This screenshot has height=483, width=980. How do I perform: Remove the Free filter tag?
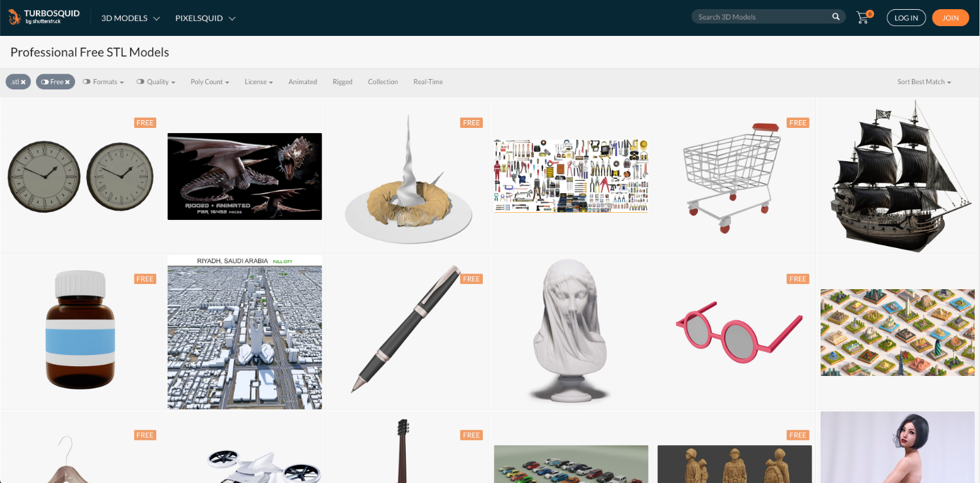click(x=67, y=82)
